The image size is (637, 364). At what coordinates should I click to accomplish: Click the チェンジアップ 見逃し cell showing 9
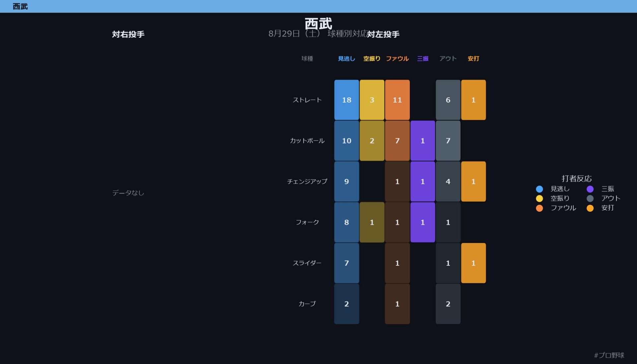coord(346,182)
